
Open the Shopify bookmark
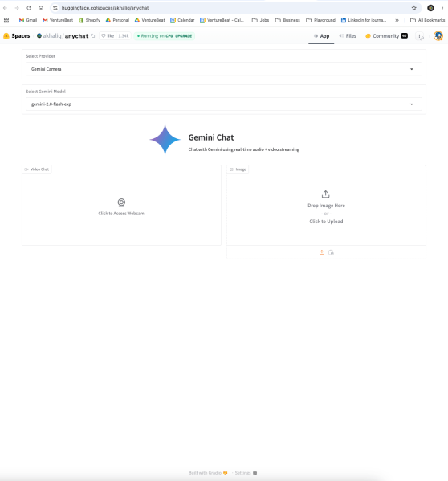[90, 20]
